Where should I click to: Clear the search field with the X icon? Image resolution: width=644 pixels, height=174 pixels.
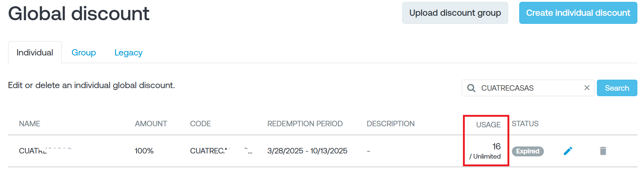coord(587,88)
